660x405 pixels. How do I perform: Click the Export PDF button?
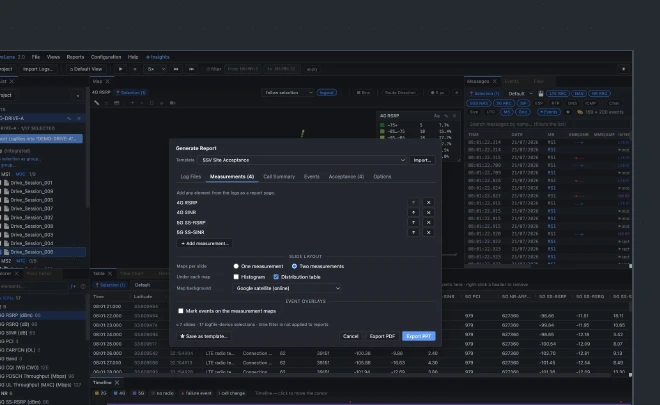(382, 336)
